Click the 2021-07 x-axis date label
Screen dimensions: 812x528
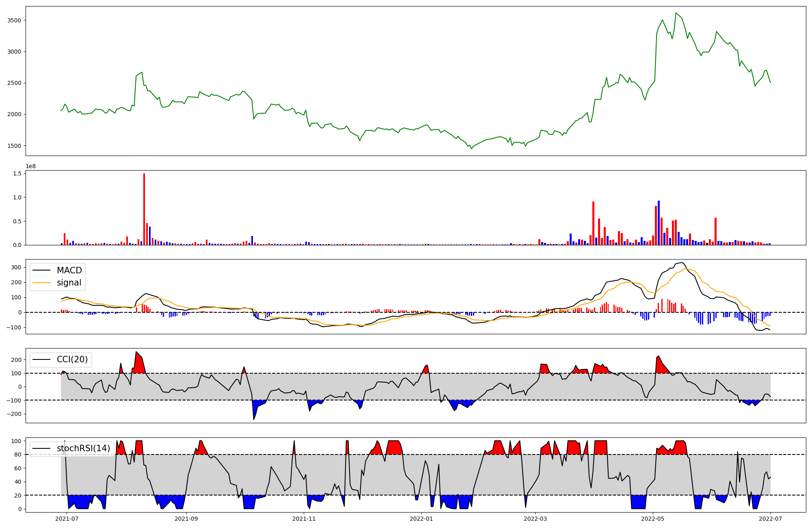pos(67,519)
